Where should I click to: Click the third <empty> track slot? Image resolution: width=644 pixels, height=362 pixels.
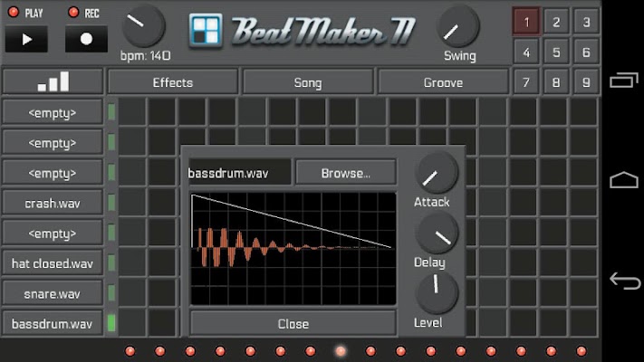pyautogui.click(x=53, y=173)
